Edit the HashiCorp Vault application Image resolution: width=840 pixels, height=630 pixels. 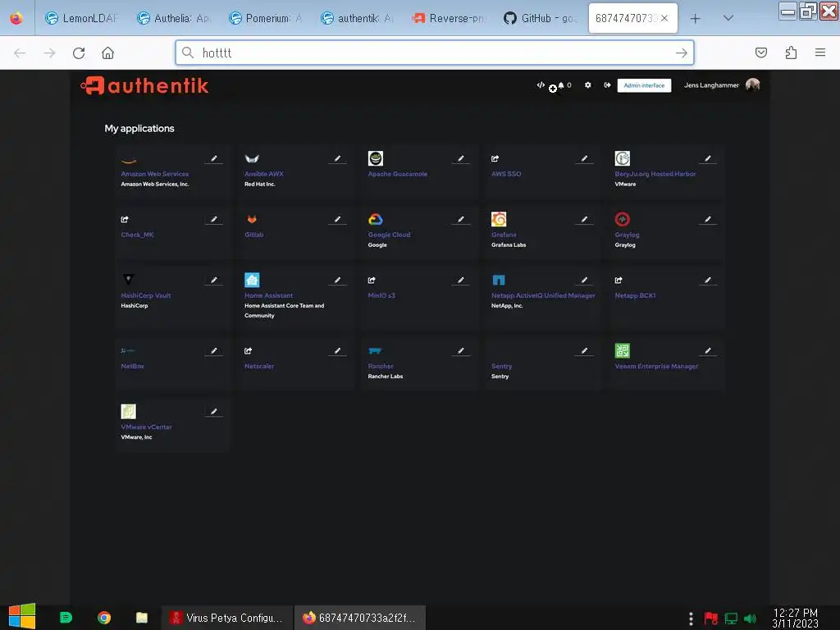[214, 281]
